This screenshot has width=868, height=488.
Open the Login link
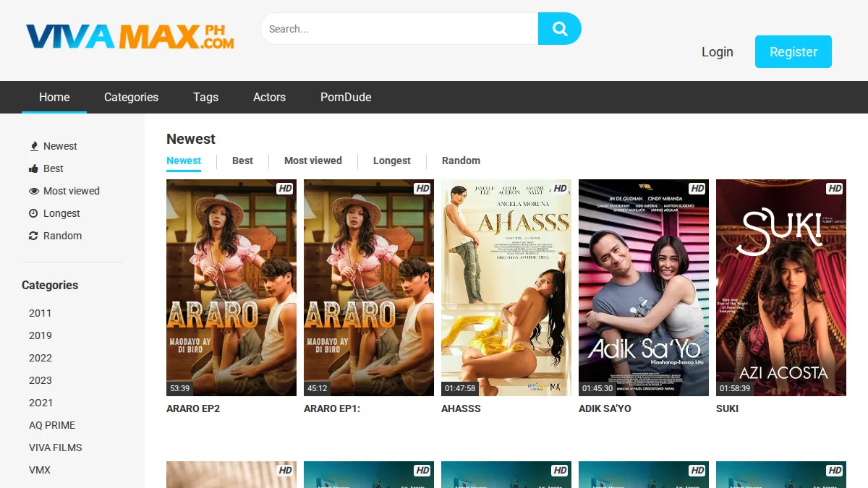(718, 52)
